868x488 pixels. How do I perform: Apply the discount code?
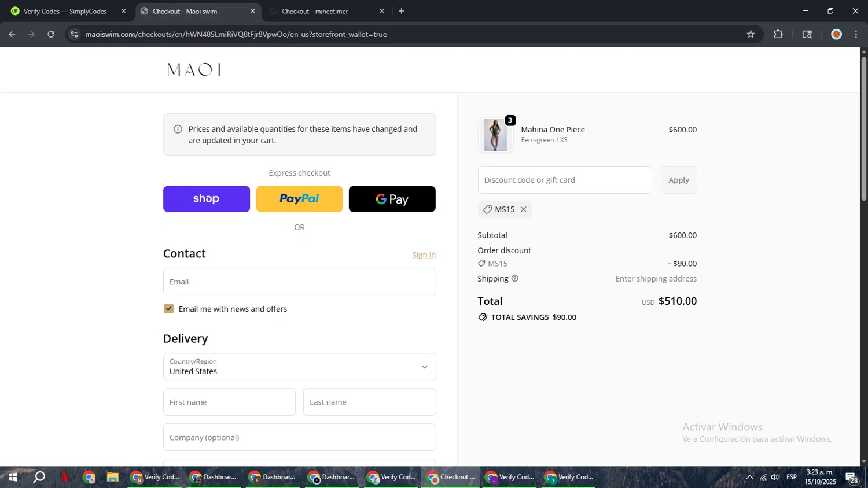pyautogui.click(x=679, y=180)
